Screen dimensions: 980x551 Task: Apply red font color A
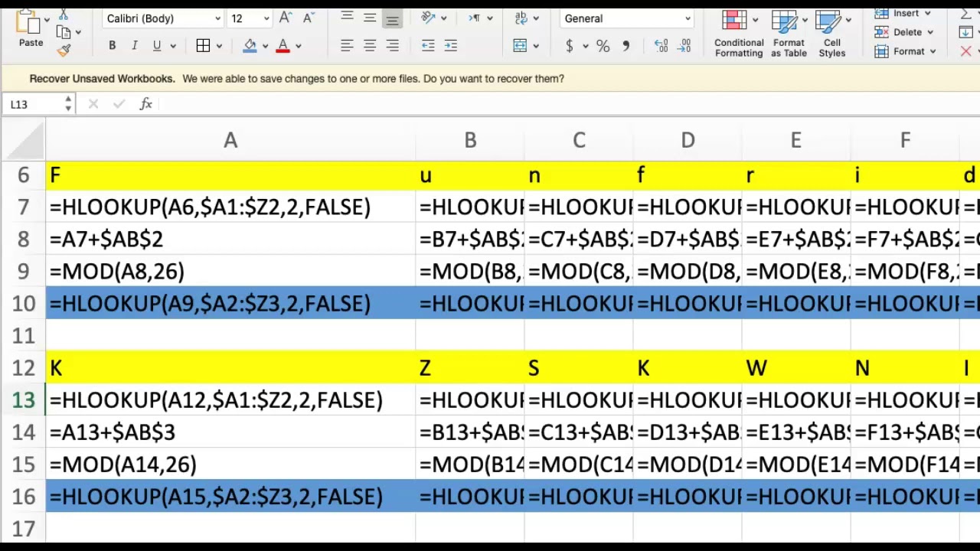(283, 46)
